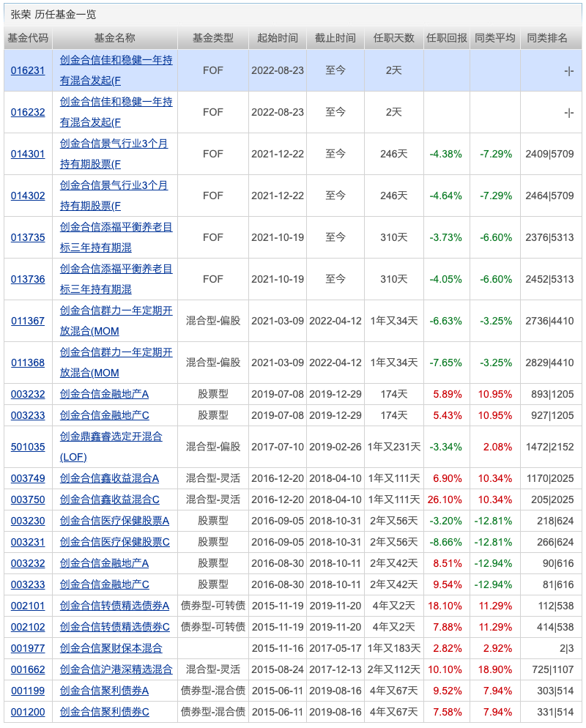Open 创金合信鑫收益混合A fund page
Image resolution: width=586 pixels, height=728 pixels.
tap(109, 478)
